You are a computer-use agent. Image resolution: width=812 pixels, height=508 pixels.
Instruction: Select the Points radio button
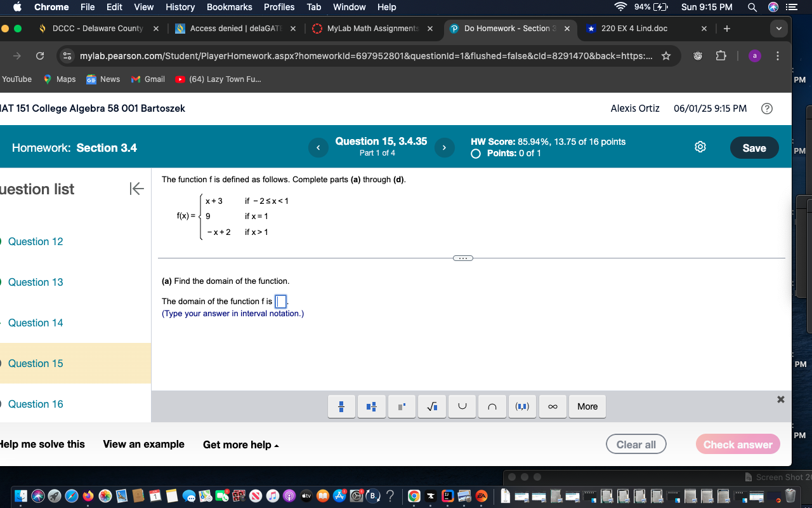click(475, 153)
